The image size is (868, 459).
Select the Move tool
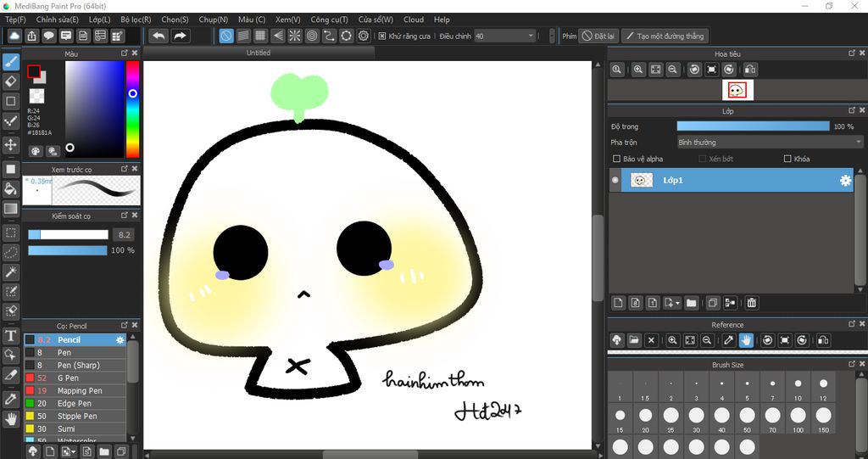click(11, 145)
